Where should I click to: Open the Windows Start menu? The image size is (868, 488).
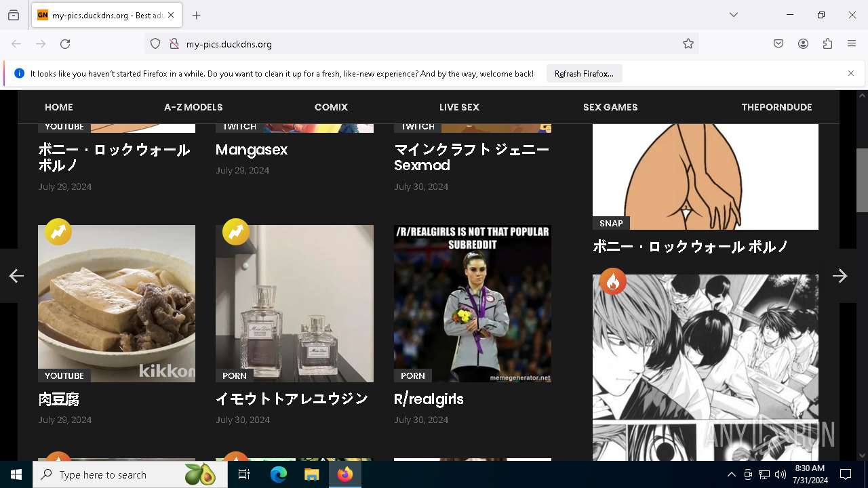coord(16,474)
